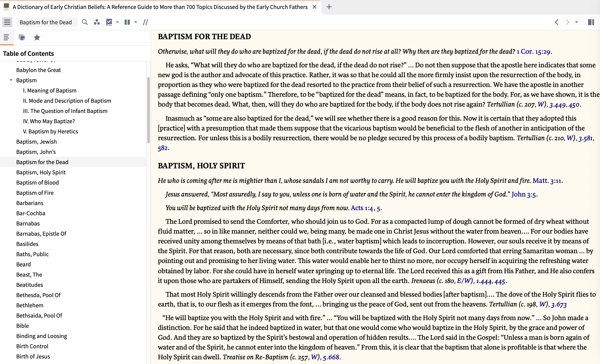The height and width of the screenshot is (364, 600).
Task: Click the search magnifier icon in toolbar
Action: pyautogui.click(x=85, y=22)
